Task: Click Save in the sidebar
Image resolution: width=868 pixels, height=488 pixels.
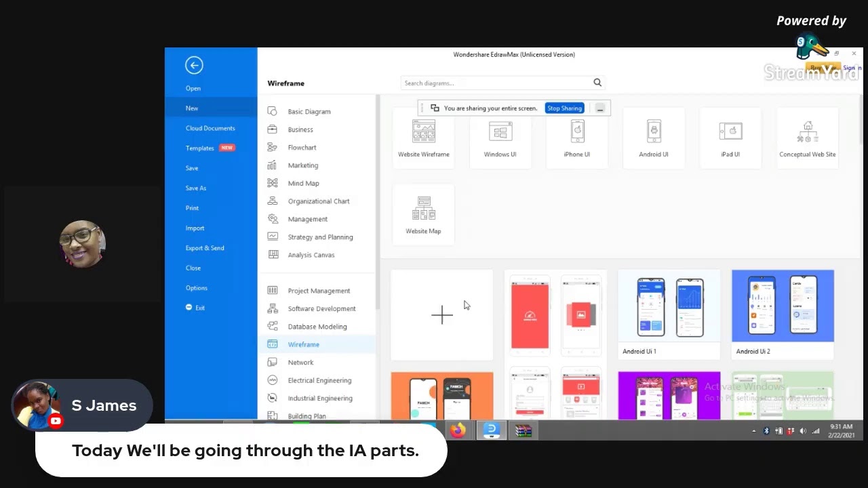Action: pyautogui.click(x=192, y=168)
